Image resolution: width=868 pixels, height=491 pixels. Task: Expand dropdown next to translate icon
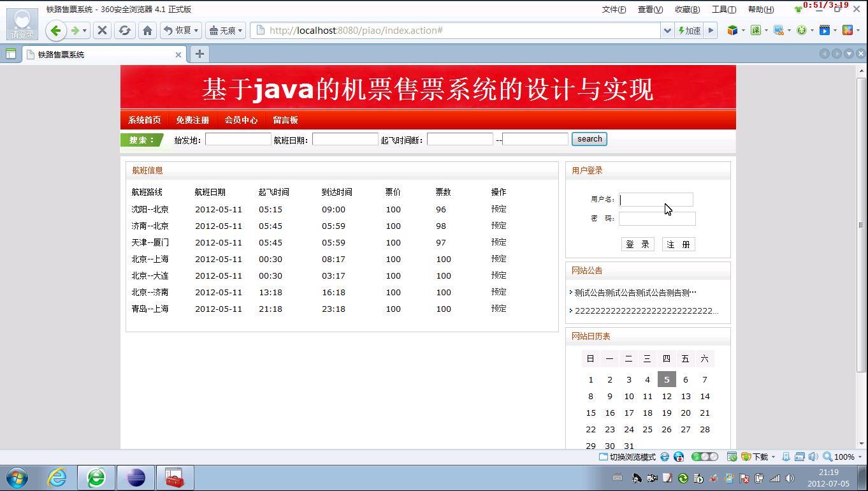766,31
